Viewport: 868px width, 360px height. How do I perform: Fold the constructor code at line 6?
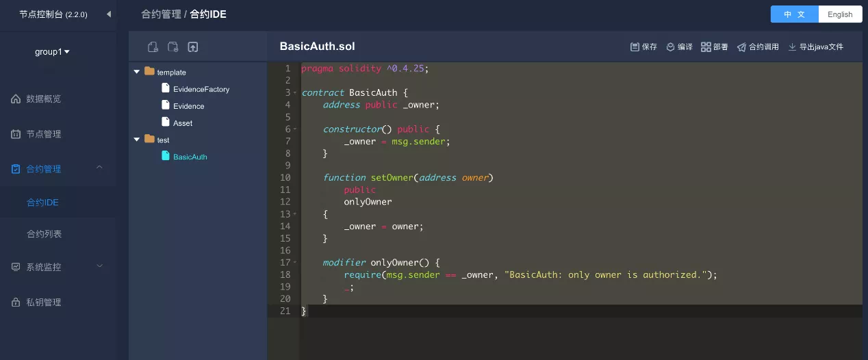pos(295,129)
